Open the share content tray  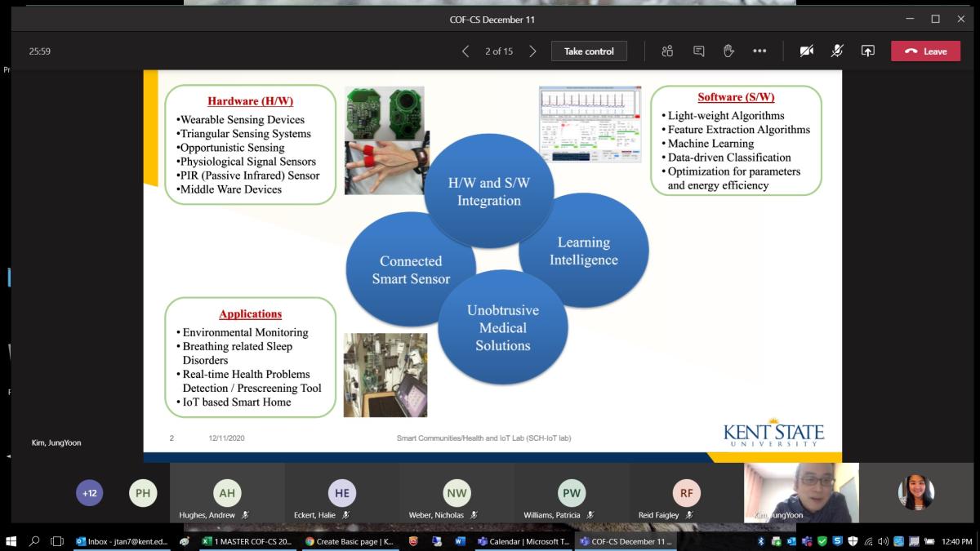(867, 51)
